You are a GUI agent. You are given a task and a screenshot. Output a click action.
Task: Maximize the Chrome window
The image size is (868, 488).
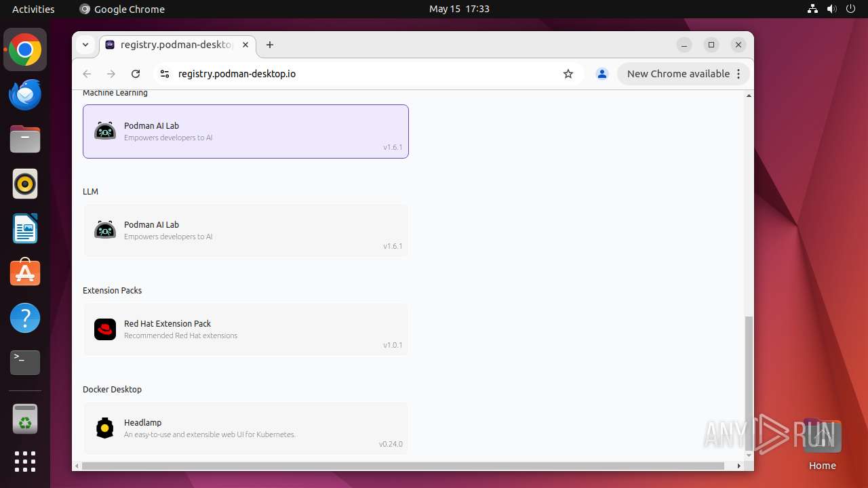[711, 45]
